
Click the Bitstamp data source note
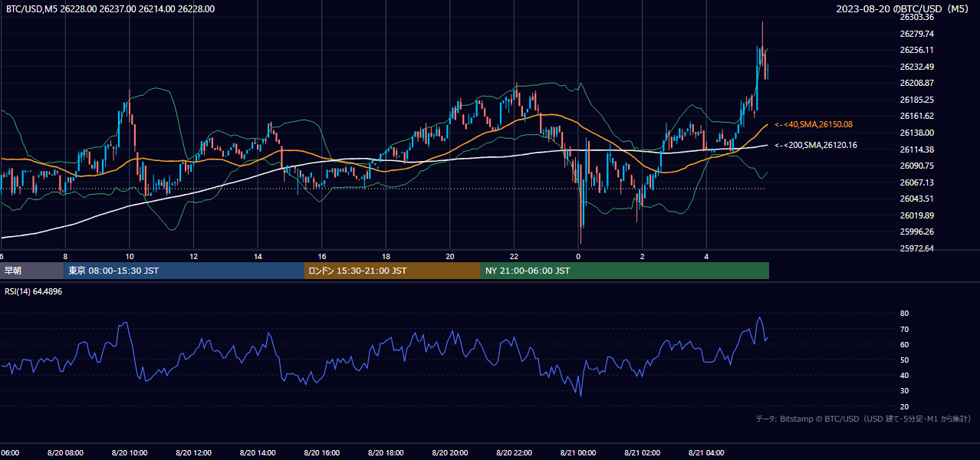[863, 419]
